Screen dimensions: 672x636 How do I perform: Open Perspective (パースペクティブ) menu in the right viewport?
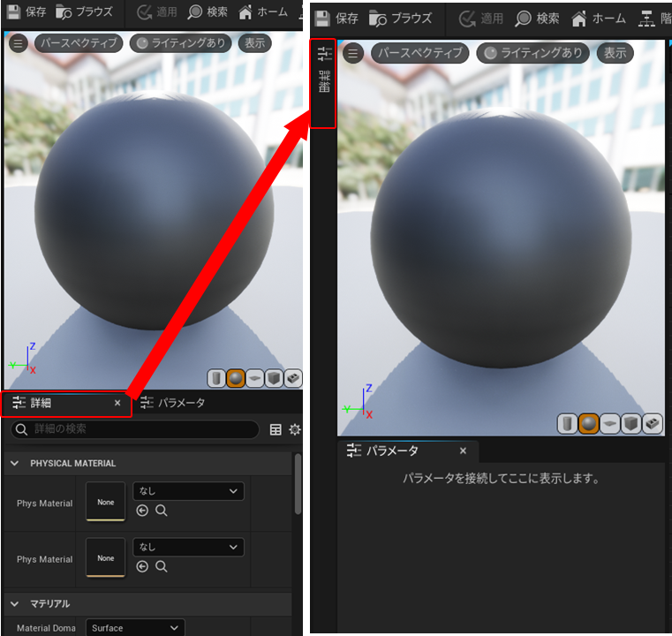click(x=419, y=53)
